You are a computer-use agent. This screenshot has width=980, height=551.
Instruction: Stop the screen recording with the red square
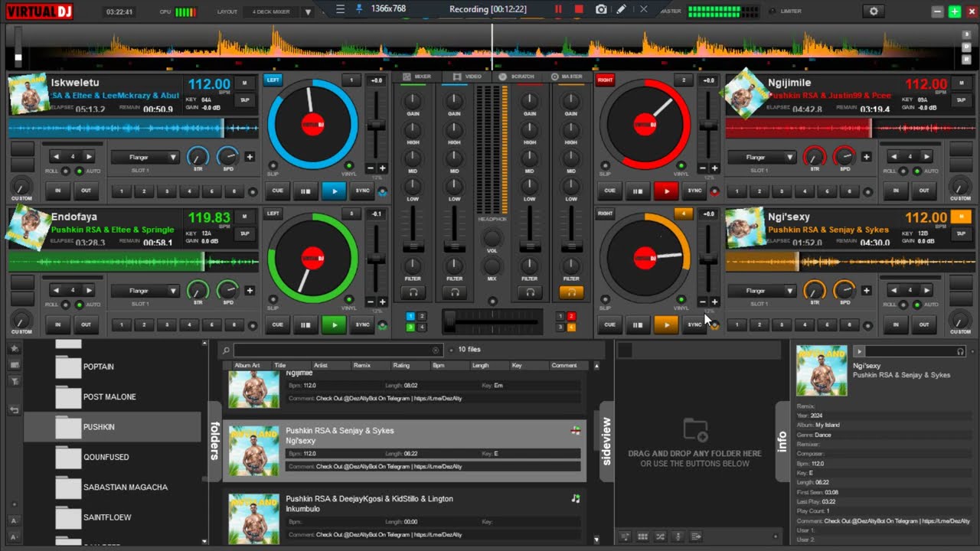coord(579,9)
